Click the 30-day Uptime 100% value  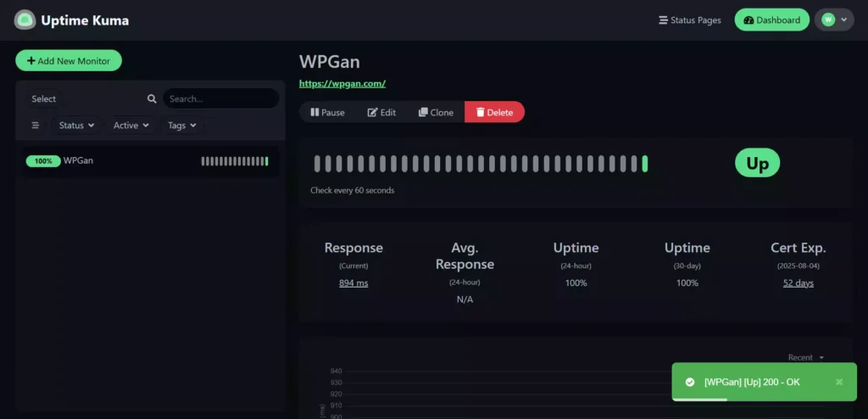[x=687, y=283]
